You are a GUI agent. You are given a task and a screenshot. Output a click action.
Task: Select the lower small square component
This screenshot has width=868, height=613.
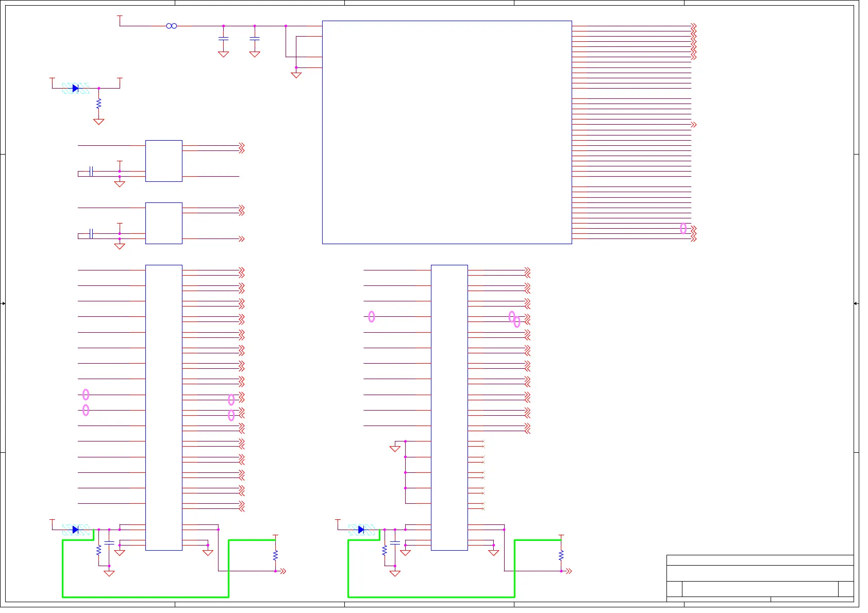(x=164, y=223)
